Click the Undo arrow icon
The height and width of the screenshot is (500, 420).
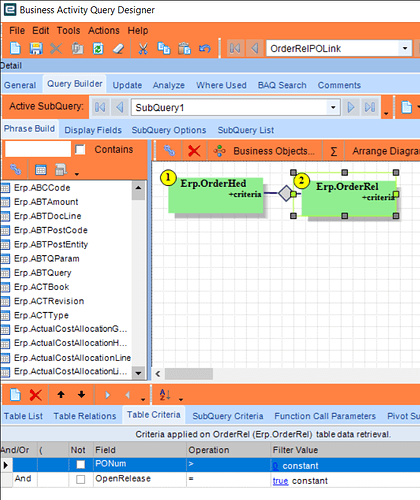point(205,49)
